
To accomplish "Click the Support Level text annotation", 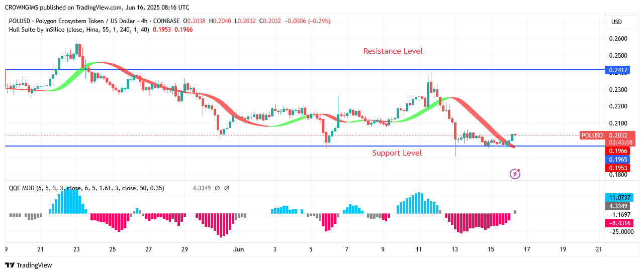I will pyautogui.click(x=397, y=153).
